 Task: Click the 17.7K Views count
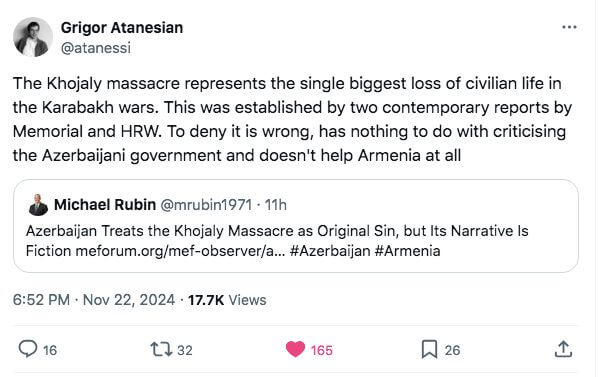point(227,300)
